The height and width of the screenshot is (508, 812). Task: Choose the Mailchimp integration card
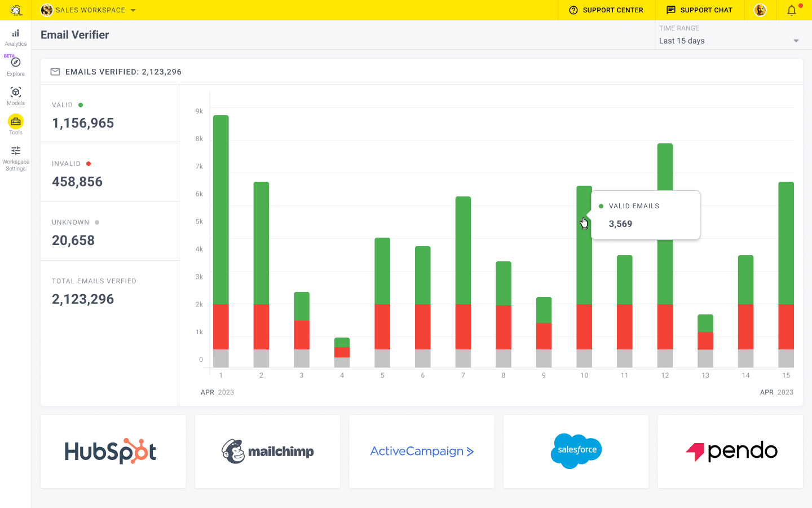[267, 452]
